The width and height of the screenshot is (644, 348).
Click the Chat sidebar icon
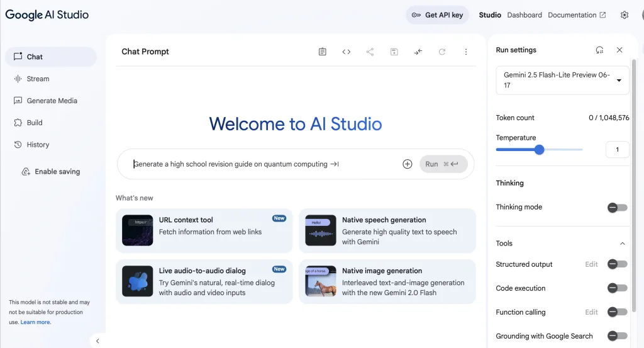18,57
